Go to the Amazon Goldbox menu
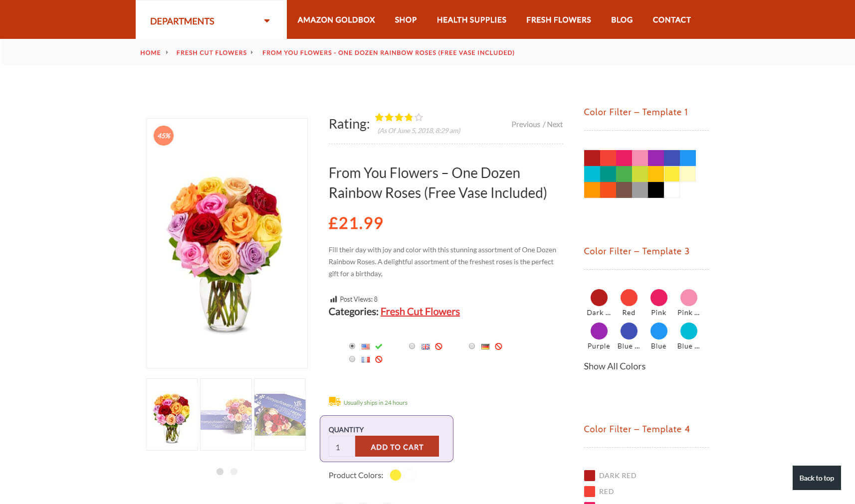 (x=336, y=20)
